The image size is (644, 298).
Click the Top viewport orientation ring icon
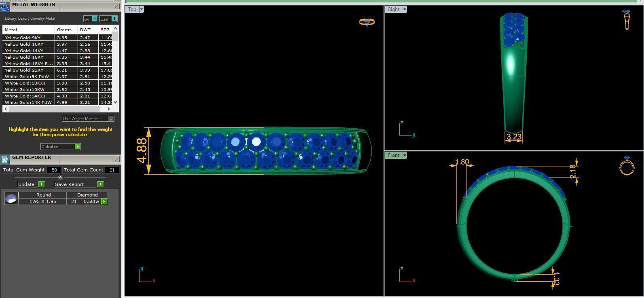coord(367,22)
